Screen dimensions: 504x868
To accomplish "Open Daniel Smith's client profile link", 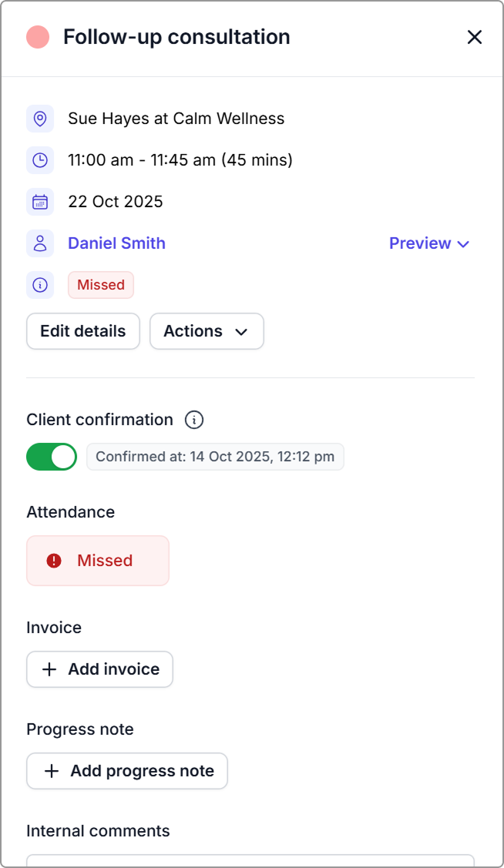I will coord(116,243).
